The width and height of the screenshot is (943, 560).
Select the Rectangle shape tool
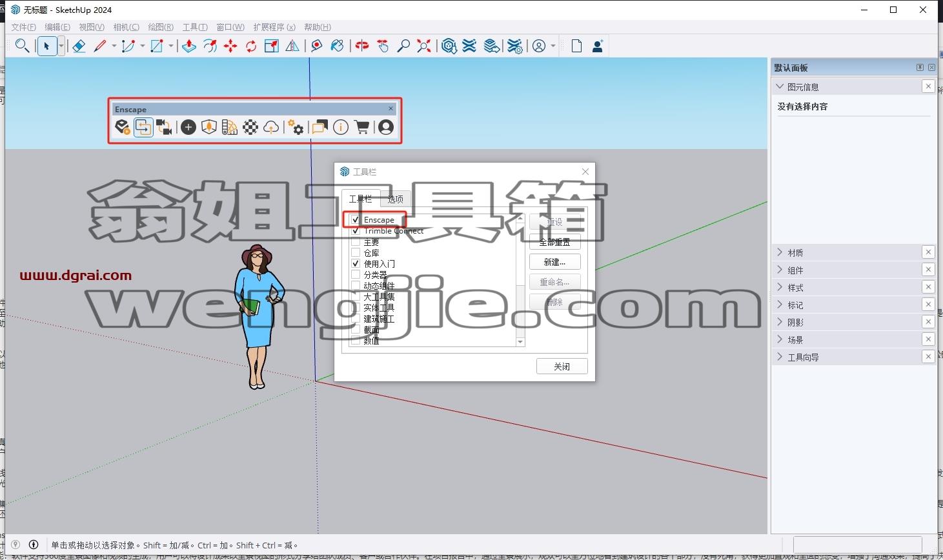tap(157, 46)
